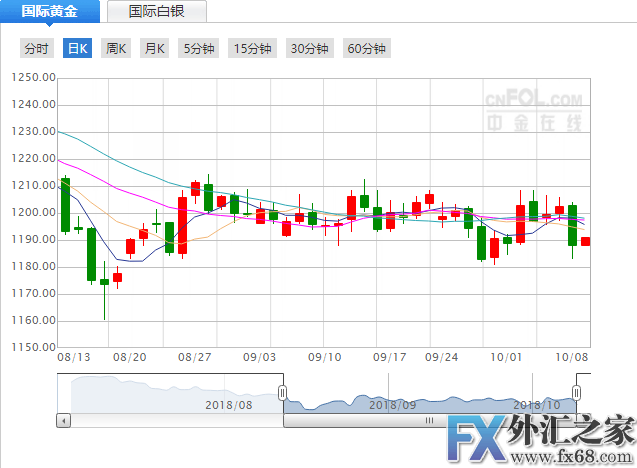Click the last red candlestick at 10/08
The width and height of the screenshot is (637, 468).
[586, 241]
